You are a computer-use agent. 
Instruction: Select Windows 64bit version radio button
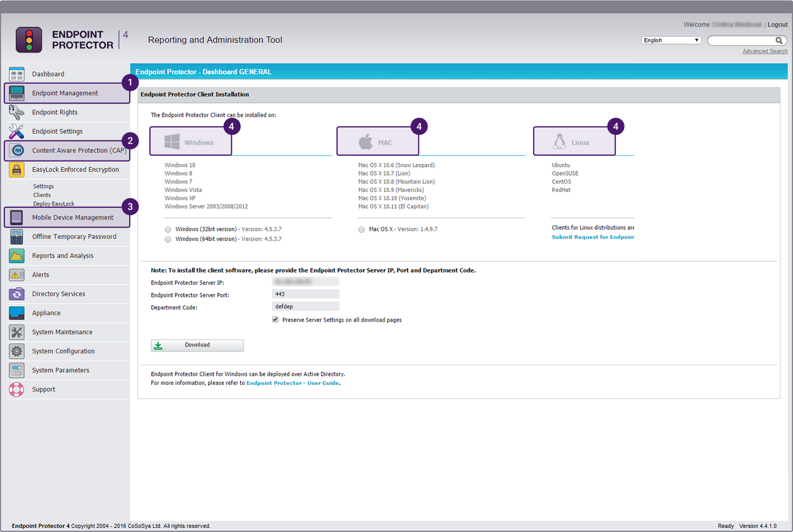point(168,239)
